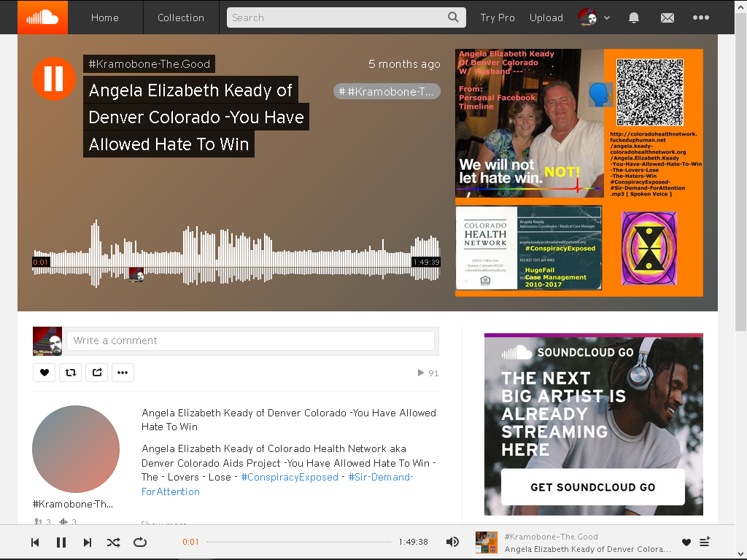The height and width of the screenshot is (560, 747).
Task: Click the 5 months ago timestamp
Action: point(404,64)
